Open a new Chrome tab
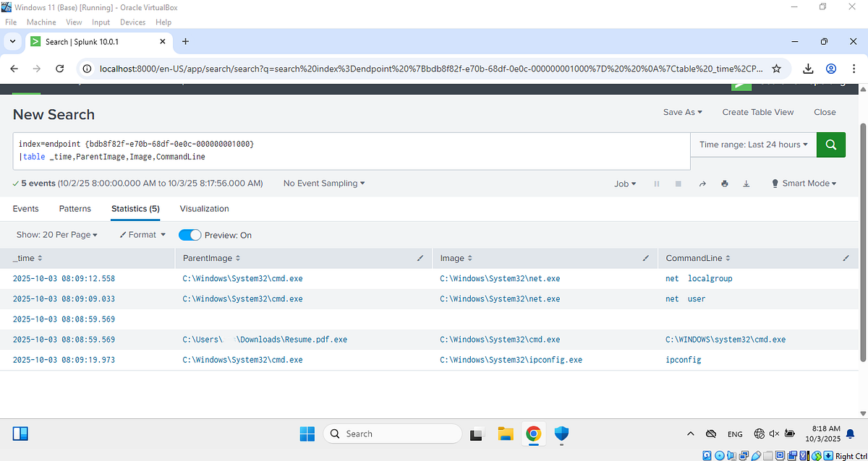Image resolution: width=868 pixels, height=461 pixels. click(185, 42)
